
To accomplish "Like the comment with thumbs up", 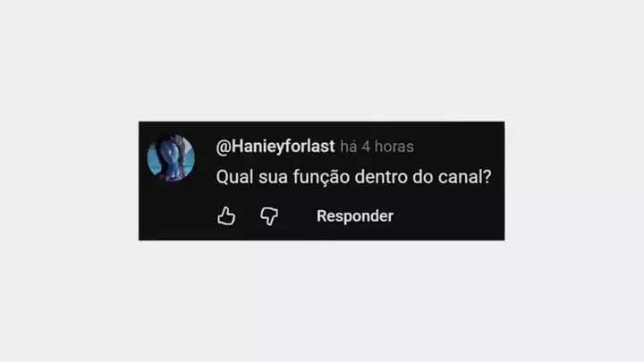I will click(x=226, y=216).
